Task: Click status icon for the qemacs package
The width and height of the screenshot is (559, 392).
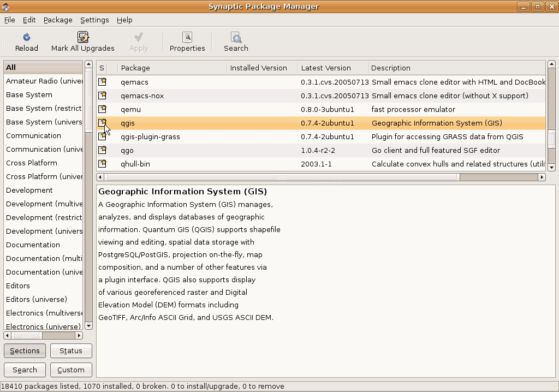Action: pyautogui.click(x=102, y=82)
